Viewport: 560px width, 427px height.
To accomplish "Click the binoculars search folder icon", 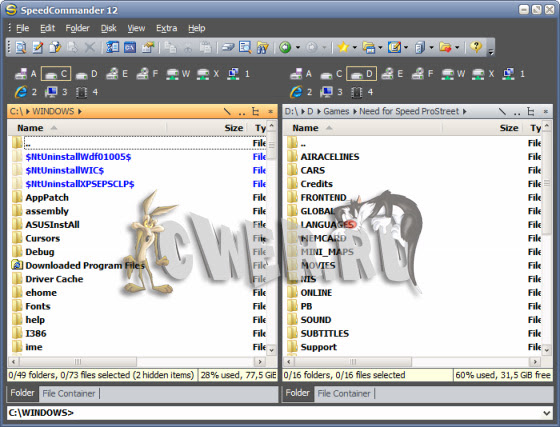I will [262, 47].
